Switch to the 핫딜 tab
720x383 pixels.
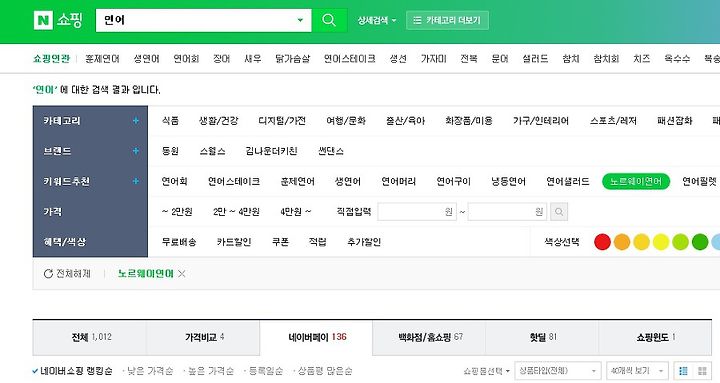[542, 337]
